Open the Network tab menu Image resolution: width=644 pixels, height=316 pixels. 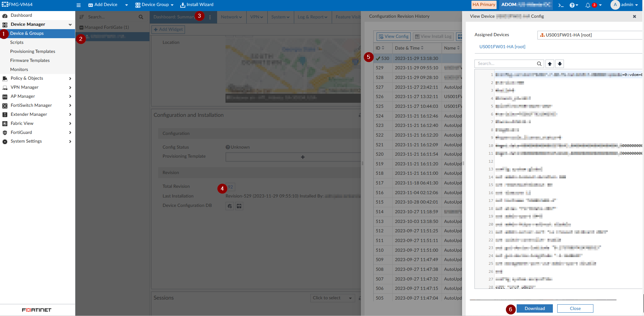pyautogui.click(x=231, y=17)
